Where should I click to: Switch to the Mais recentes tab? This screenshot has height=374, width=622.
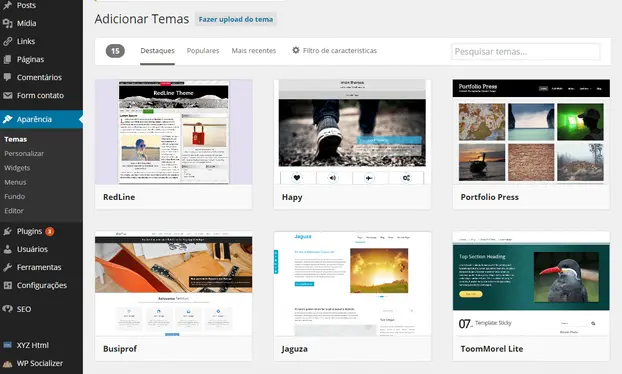253,51
